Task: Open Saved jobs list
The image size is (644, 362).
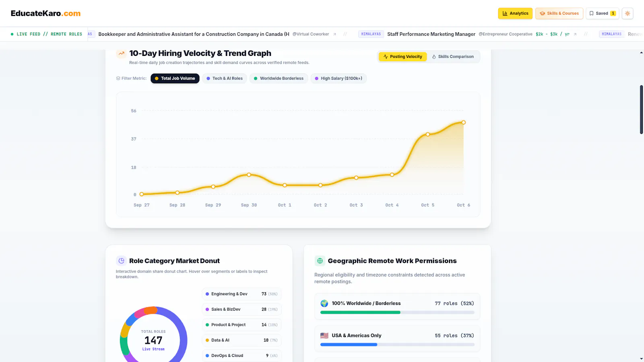Action: pyautogui.click(x=602, y=13)
